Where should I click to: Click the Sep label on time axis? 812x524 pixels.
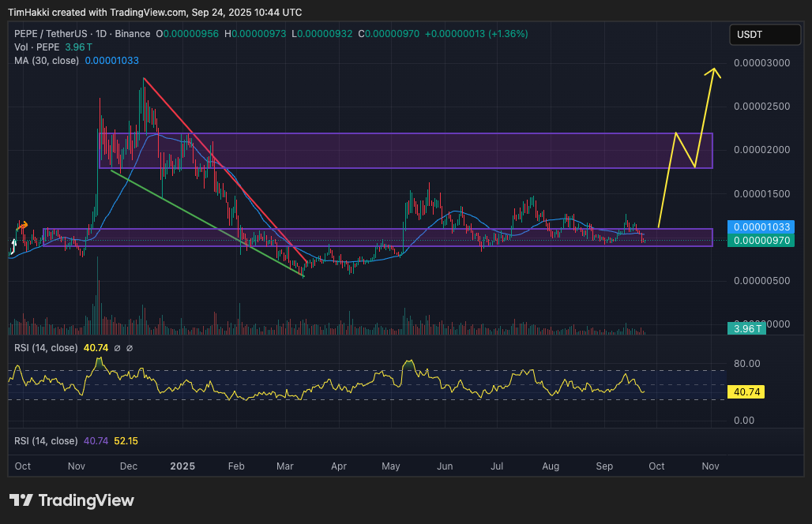point(604,466)
